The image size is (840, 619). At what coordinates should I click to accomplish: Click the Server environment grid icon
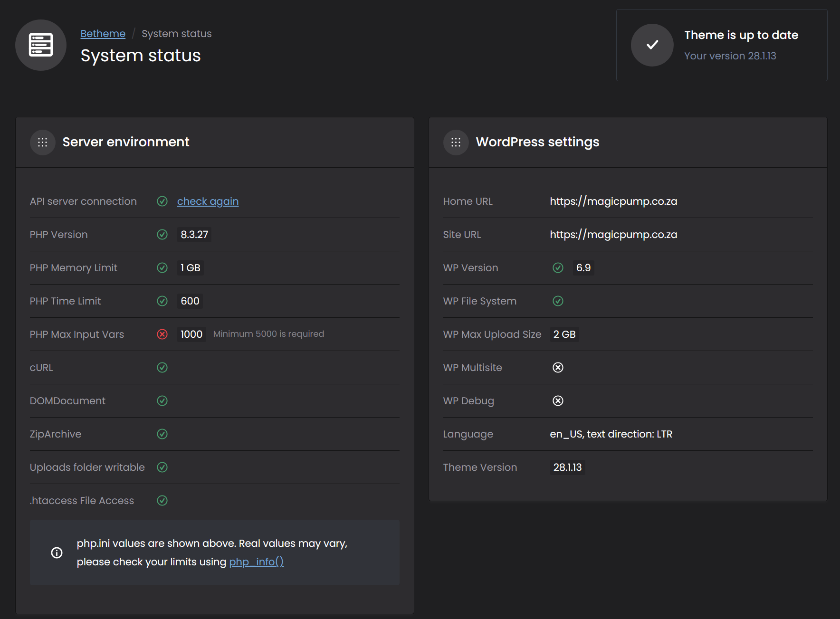pos(43,143)
